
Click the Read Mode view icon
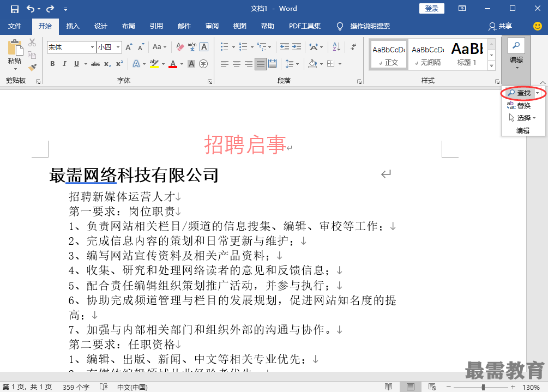pos(388,387)
